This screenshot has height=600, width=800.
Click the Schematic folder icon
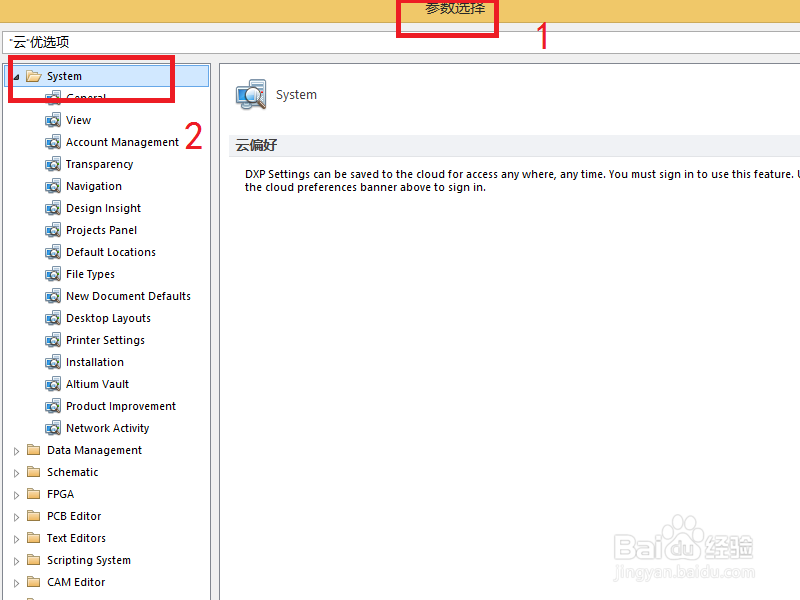tap(34, 471)
